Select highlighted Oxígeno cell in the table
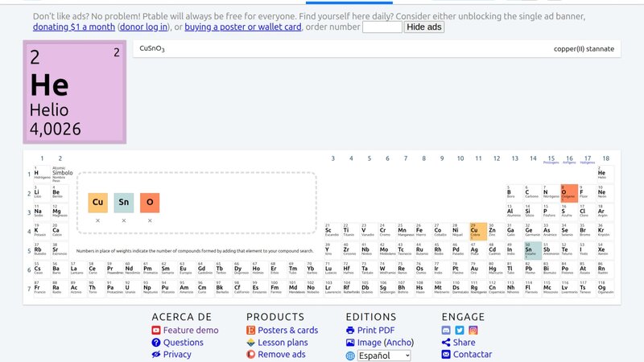The width and height of the screenshot is (644, 362). [569, 193]
